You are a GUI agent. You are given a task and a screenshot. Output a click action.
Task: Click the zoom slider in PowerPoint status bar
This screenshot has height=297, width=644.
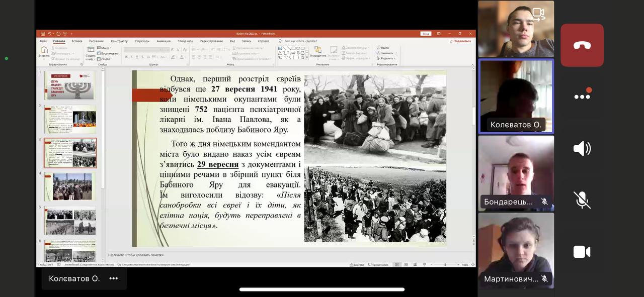pos(445,264)
